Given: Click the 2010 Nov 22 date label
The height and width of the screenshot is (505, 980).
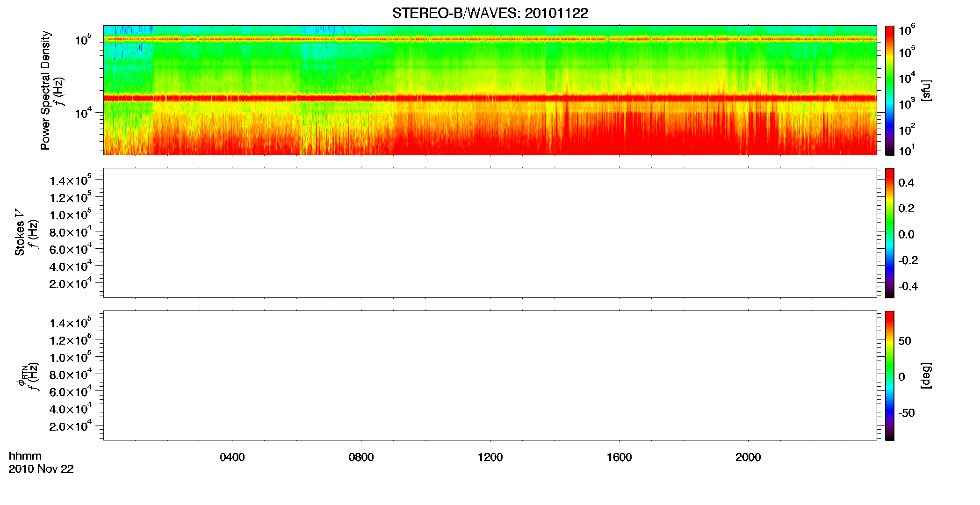Looking at the screenshot, I should (x=41, y=469).
